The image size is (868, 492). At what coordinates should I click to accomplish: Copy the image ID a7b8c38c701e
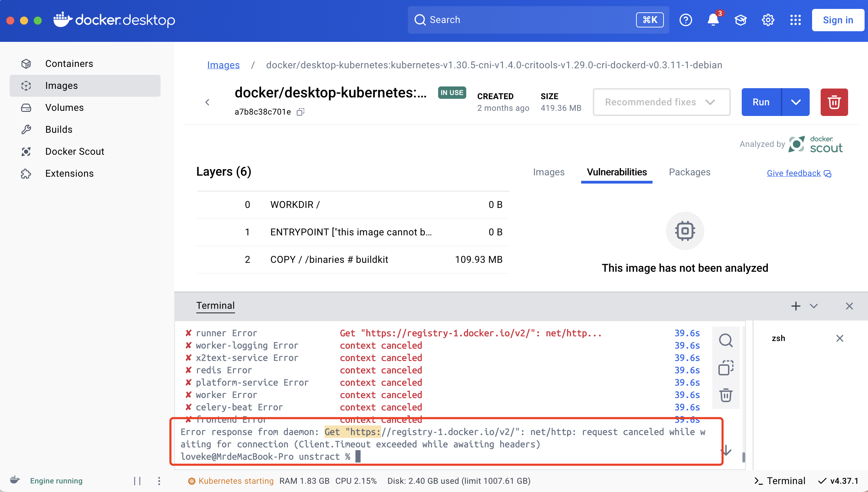(300, 112)
